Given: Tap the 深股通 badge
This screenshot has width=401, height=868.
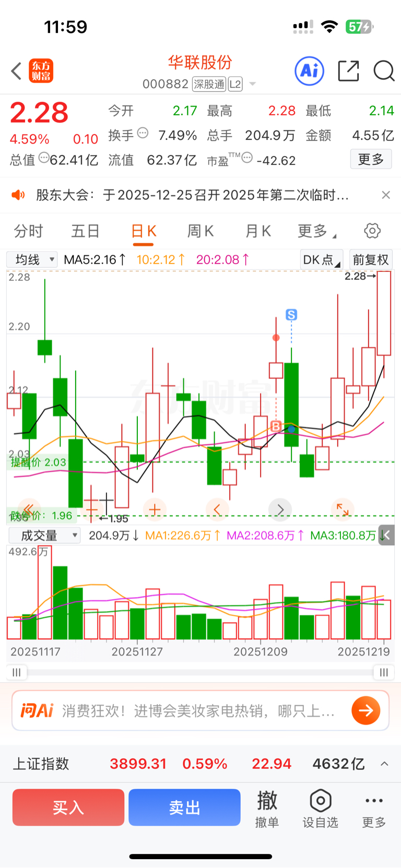Looking at the screenshot, I should [209, 84].
